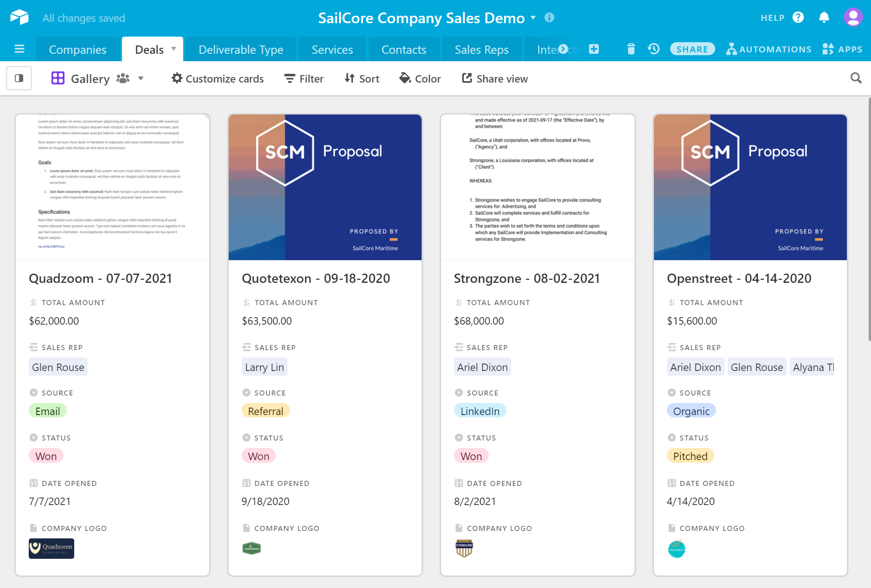Screen dimensions: 871x588
Task: Expand the Gallery view dropdown arrow
Action: pos(141,78)
